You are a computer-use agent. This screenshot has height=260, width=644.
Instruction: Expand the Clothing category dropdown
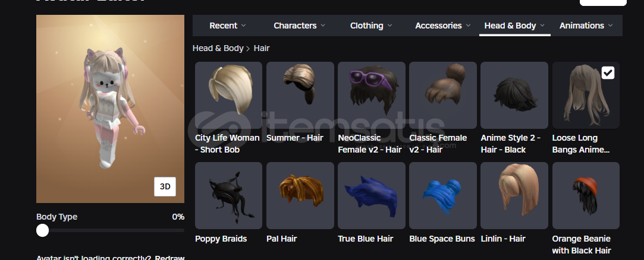point(371,26)
